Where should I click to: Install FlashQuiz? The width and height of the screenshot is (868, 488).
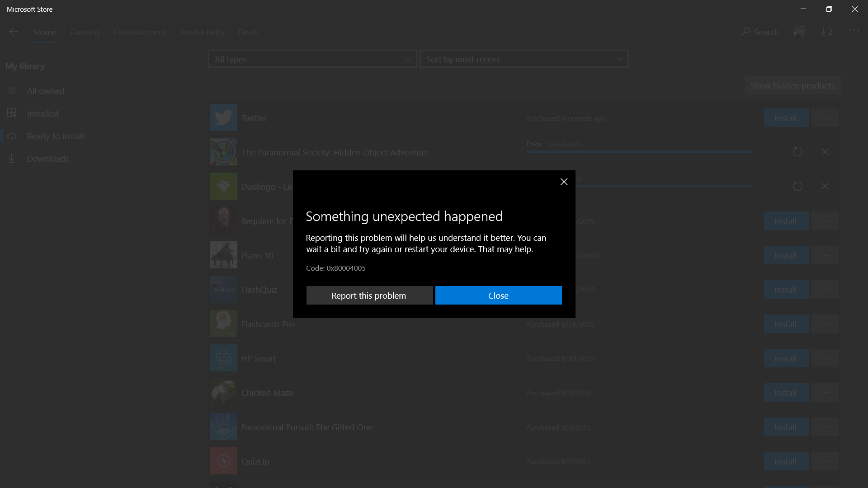786,290
